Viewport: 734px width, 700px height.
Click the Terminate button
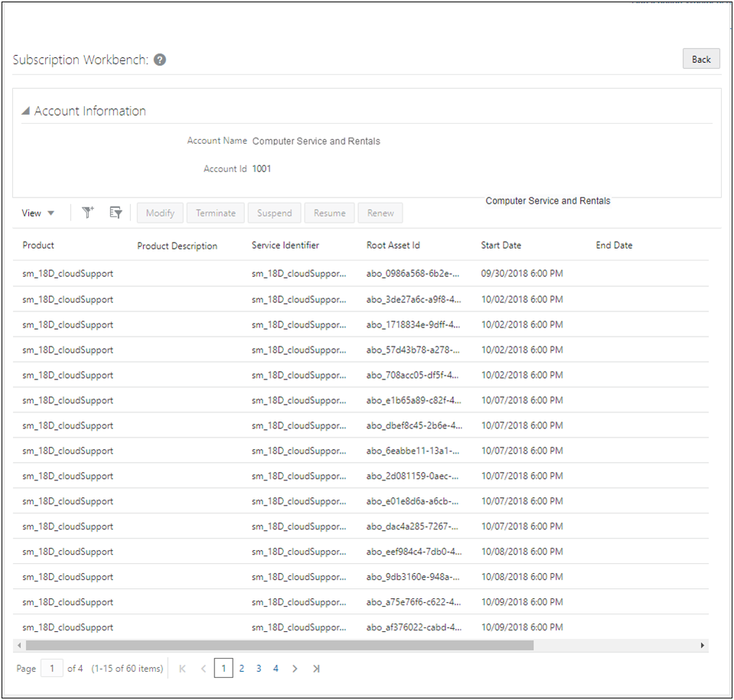pyautogui.click(x=215, y=213)
